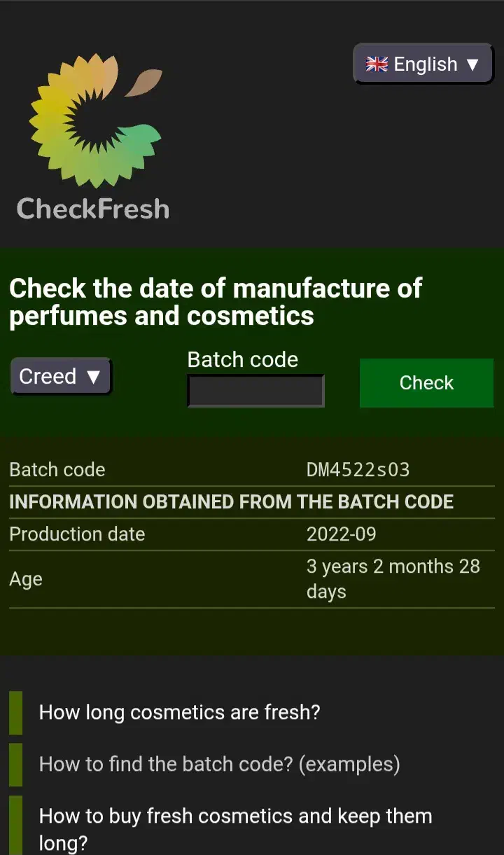This screenshot has height=855, width=504.
Task: Click the UK flag icon
Action: 377,64
